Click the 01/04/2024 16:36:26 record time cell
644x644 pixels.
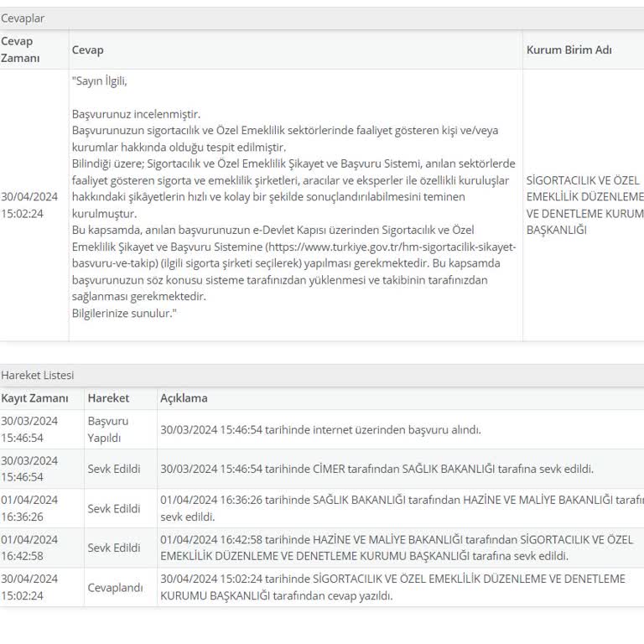point(29,508)
